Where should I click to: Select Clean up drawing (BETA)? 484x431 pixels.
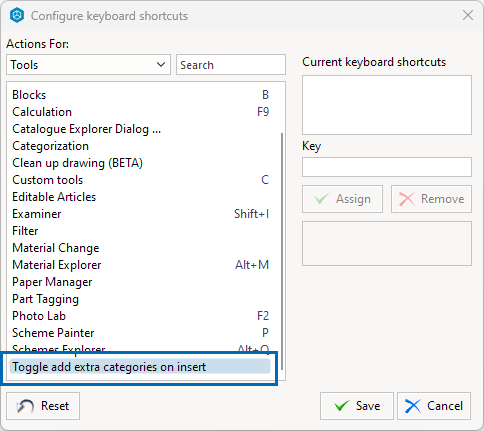[140, 163]
